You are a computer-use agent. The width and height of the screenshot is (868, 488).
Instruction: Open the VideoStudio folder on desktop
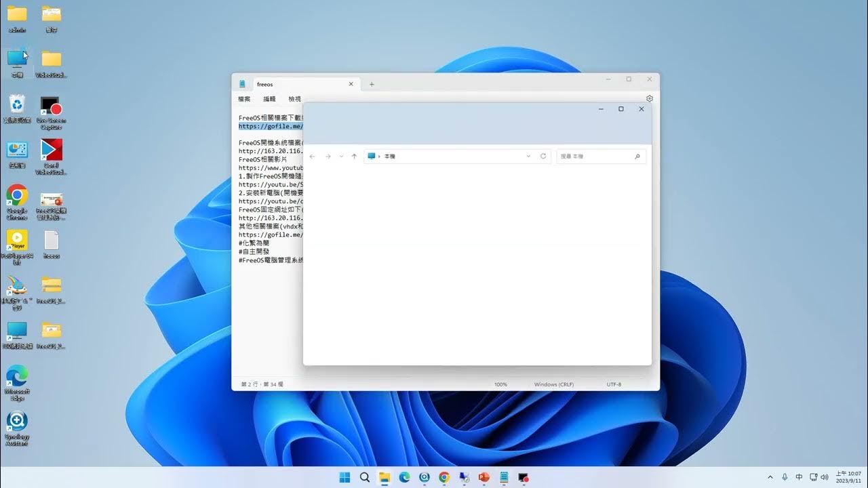[52, 63]
